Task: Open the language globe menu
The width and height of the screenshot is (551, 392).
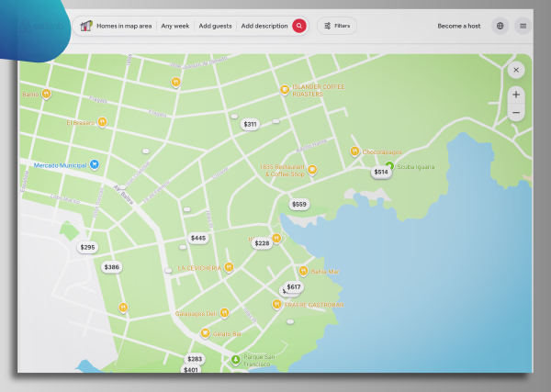Action: (x=500, y=26)
